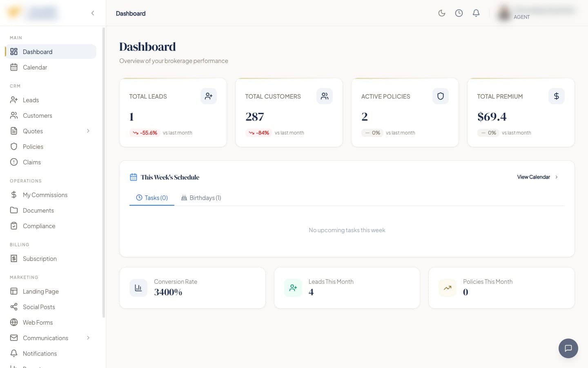Switch to the Tasks (0) tab
The image size is (588, 368).
click(x=152, y=197)
